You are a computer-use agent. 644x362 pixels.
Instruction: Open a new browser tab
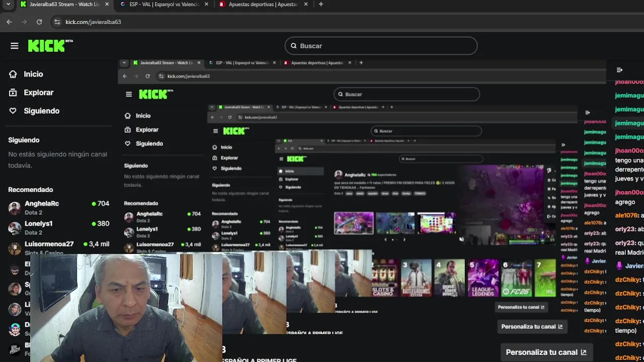321,4
